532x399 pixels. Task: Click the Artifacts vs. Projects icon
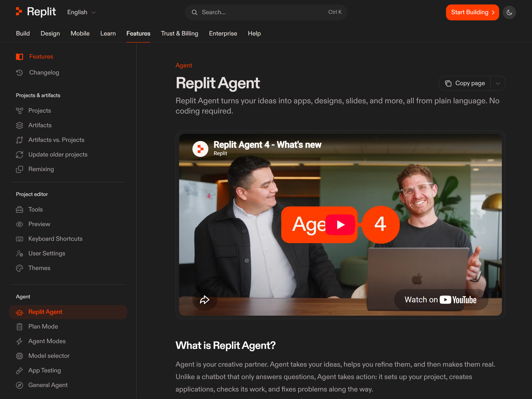(x=20, y=140)
